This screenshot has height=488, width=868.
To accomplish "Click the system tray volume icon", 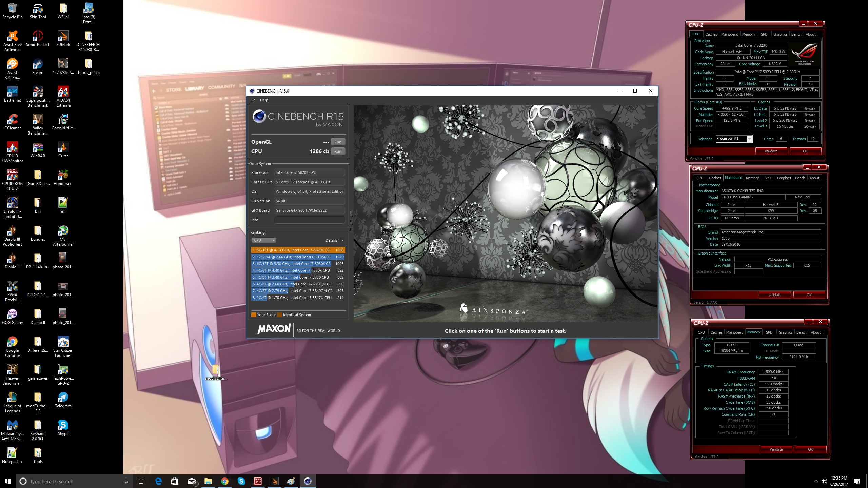I will (824, 481).
